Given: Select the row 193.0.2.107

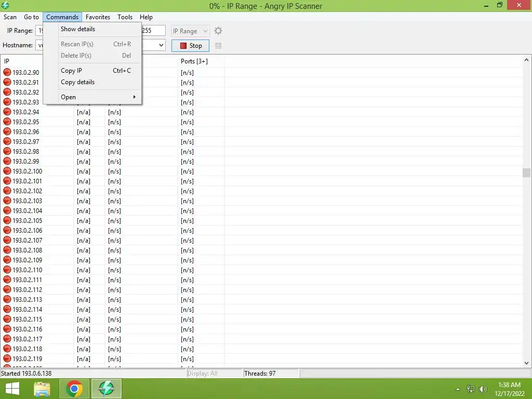Looking at the screenshot, I should tap(261, 240).
